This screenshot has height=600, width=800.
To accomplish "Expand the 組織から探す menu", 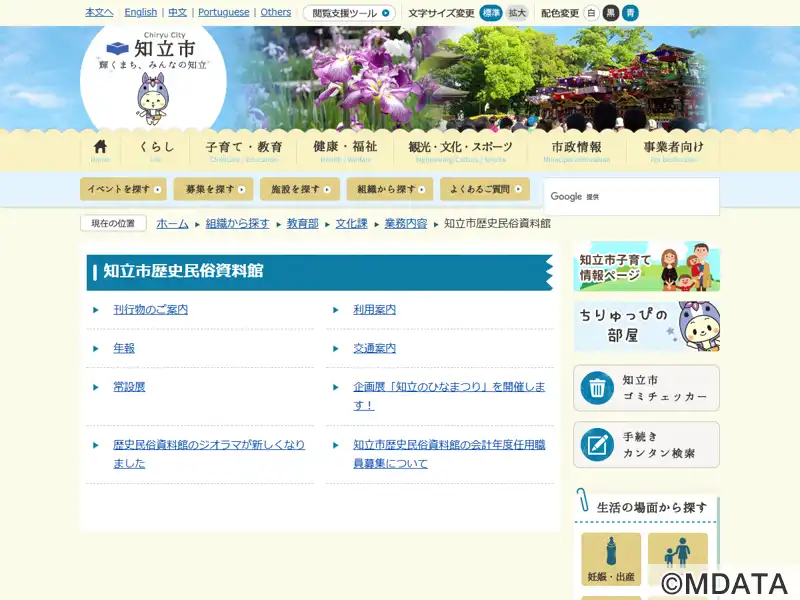I will pyautogui.click(x=389, y=189).
